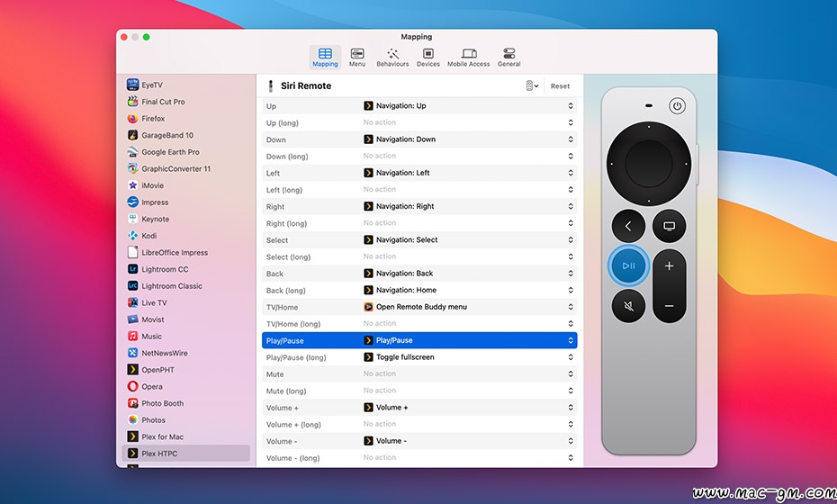837x504 pixels.
Task: Select Kodi in the sidebar
Action: pyautogui.click(x=185, y=236)
